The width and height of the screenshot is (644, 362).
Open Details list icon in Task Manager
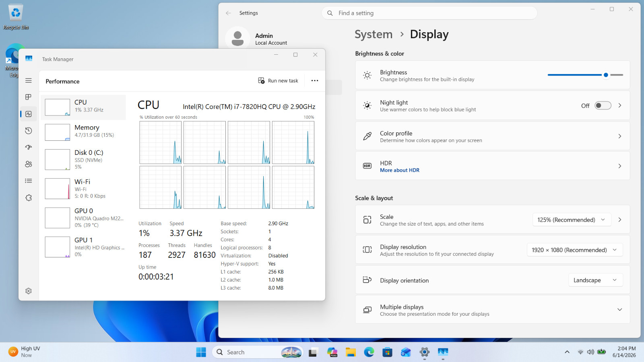[29, 181]
